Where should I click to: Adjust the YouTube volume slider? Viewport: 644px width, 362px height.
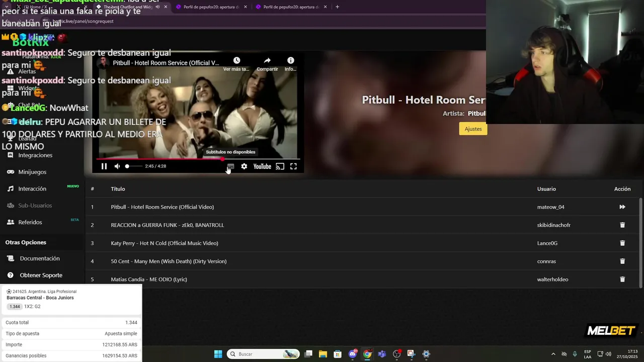coord(133,166)
